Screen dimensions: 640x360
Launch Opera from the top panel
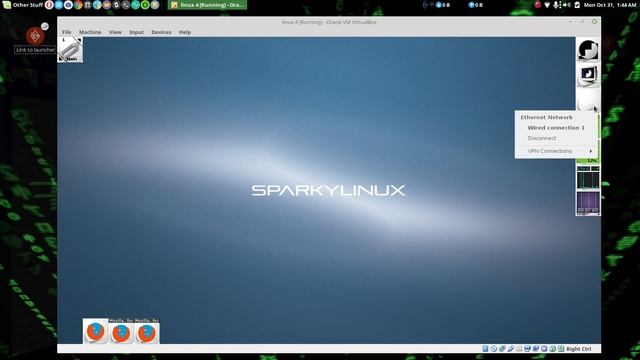point(49,5)
